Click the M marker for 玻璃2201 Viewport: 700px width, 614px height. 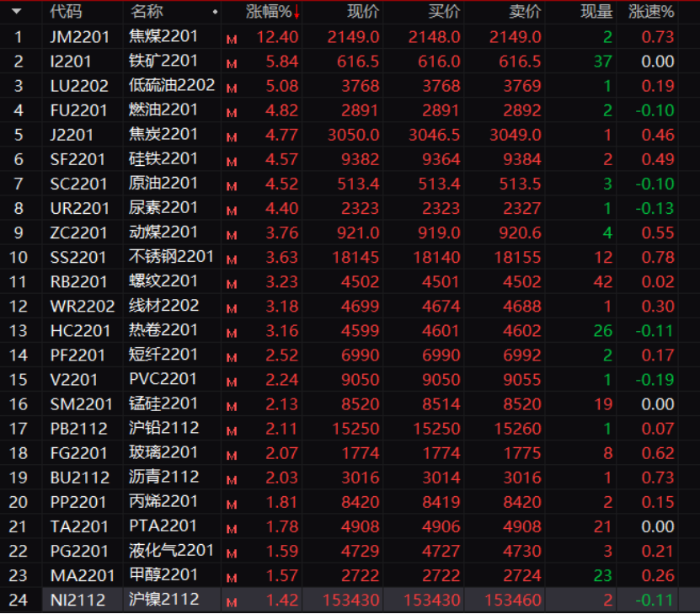tap(232, 454)
